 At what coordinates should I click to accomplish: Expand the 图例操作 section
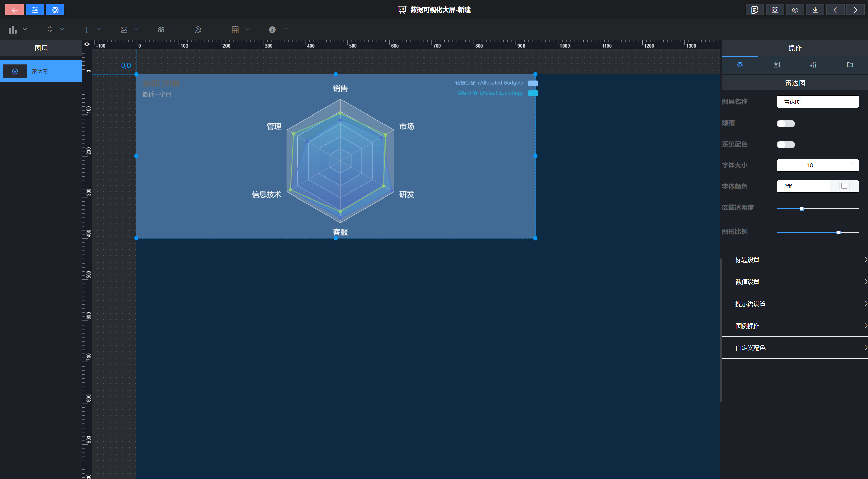[x=795, y=326]
